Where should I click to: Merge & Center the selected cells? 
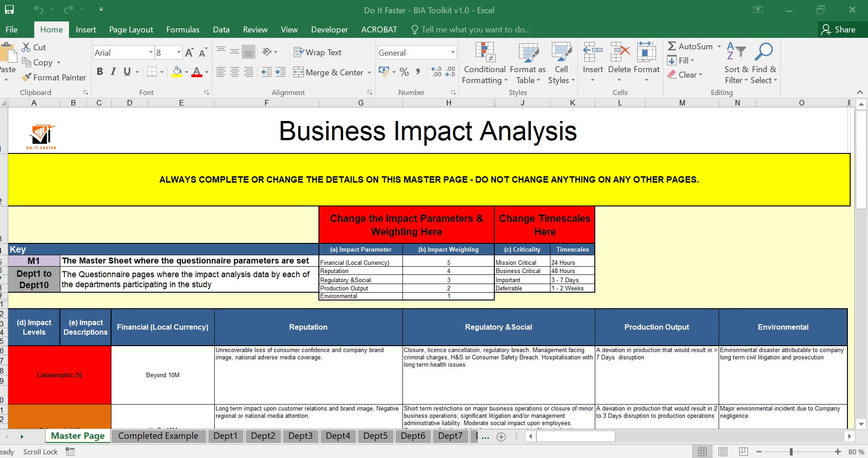pos(328,72)
